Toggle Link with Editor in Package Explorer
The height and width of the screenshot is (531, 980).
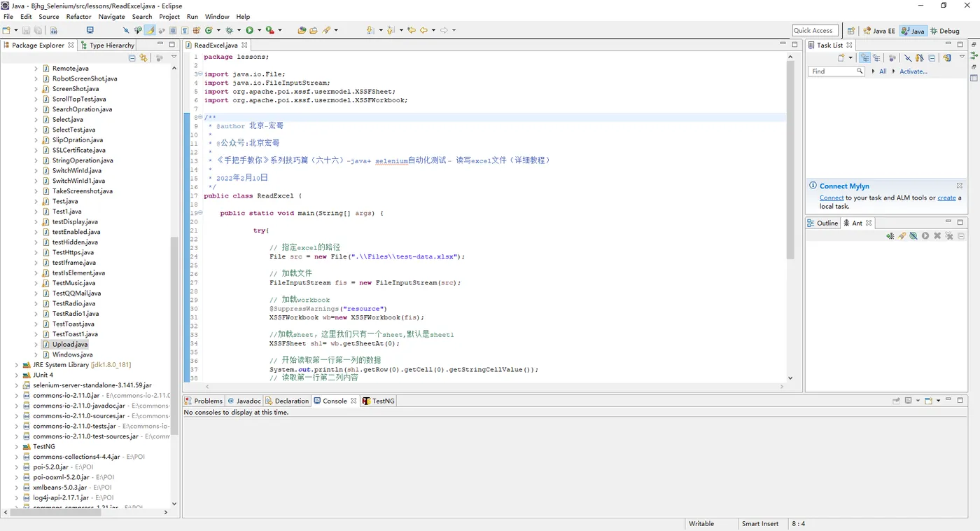[143, 58]
